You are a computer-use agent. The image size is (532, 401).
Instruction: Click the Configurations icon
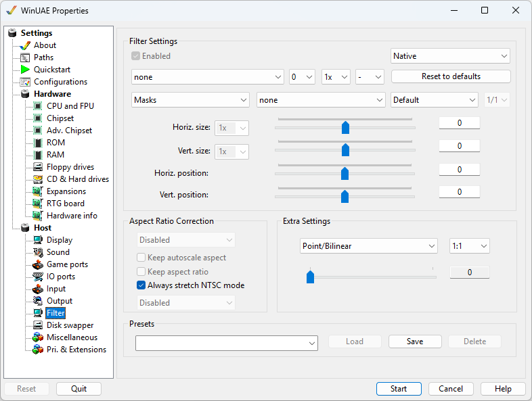(25, 82)
